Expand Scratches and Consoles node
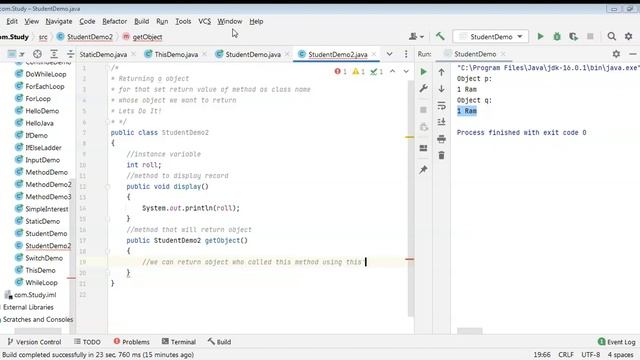 [38, 319]
